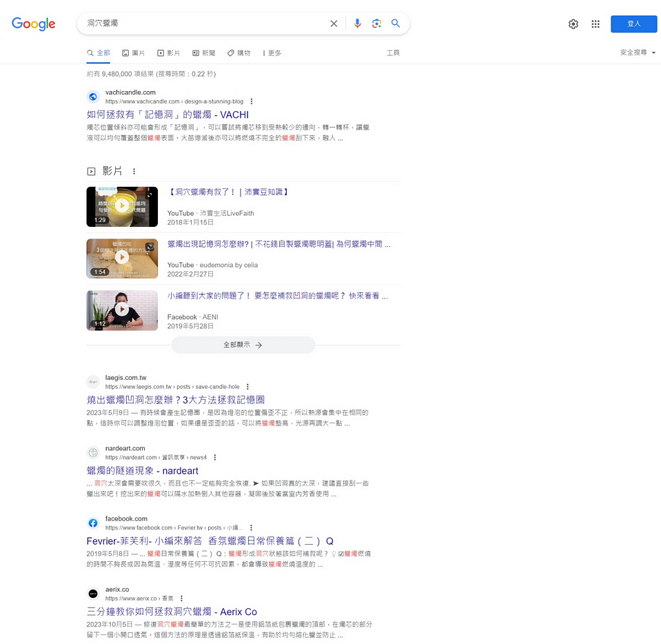Open three-dot menu for facebook.com result
Image resolution: width=661 pixels, height=644 pixels.
pos(251,527)
